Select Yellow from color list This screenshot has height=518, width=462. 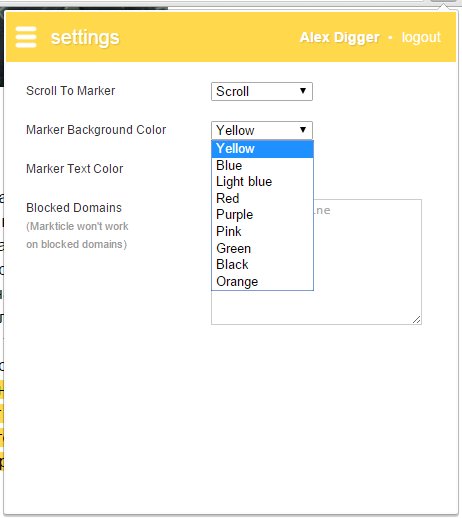[262, 149]
